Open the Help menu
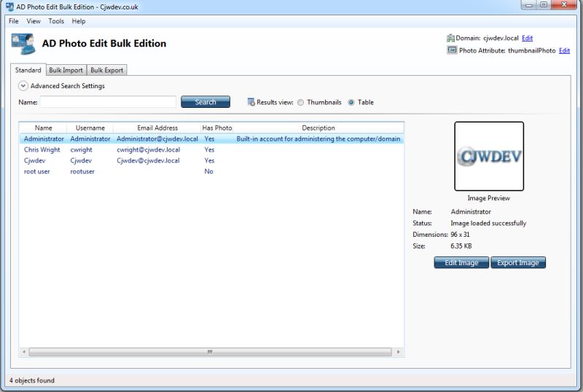 (x=79, y=21)
